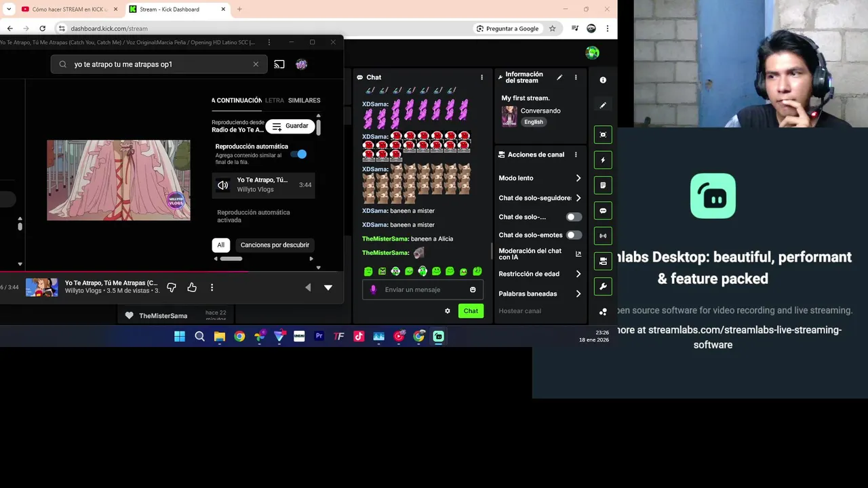The width and height of the screenshot is (868, 488).
Task: Open external link icon for Moderación del chat con IA
Action: point(578,254)
